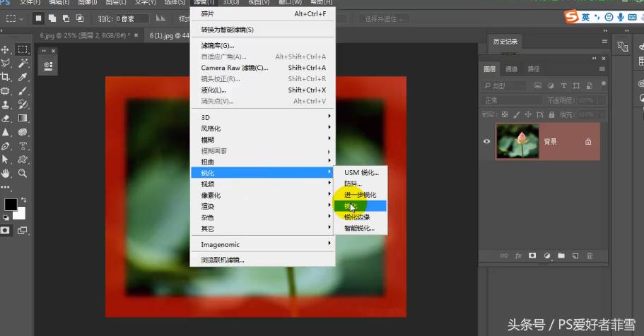
Task: Select the History Brush tool
Action: (x=23, y=104)
